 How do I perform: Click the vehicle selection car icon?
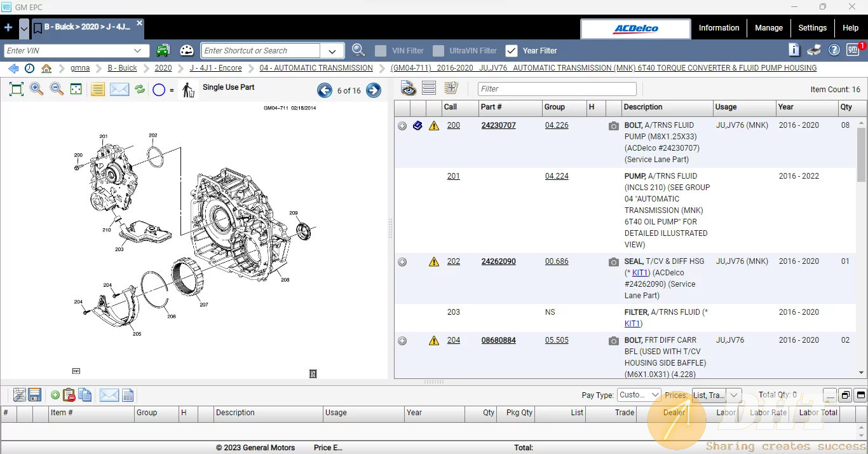point(163,50)
